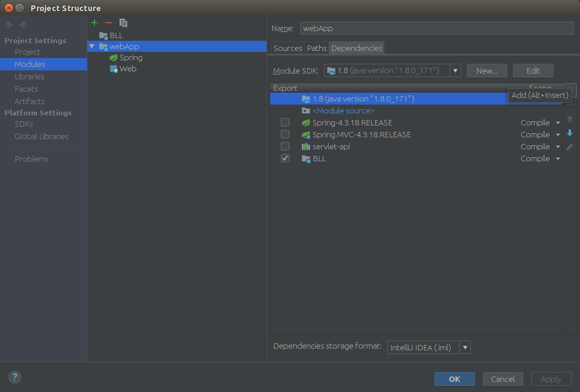Screen dimensions: 580x392
Task: Enable export for servlet-api
Action: (285, 146)
